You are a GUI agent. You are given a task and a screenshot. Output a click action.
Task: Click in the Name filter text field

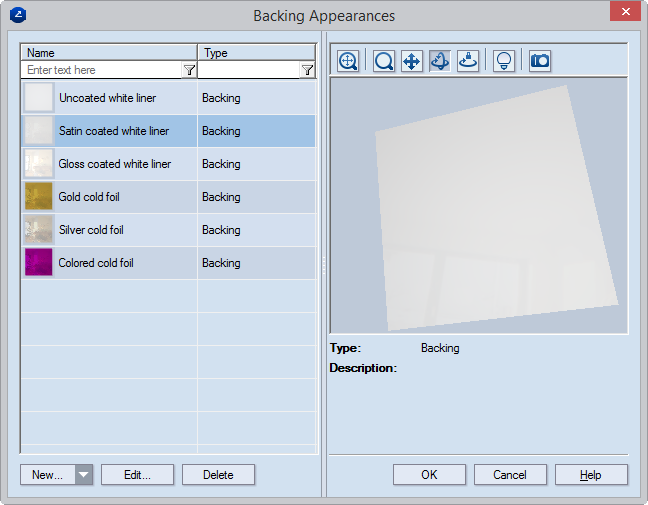click(x=100, y=71)
